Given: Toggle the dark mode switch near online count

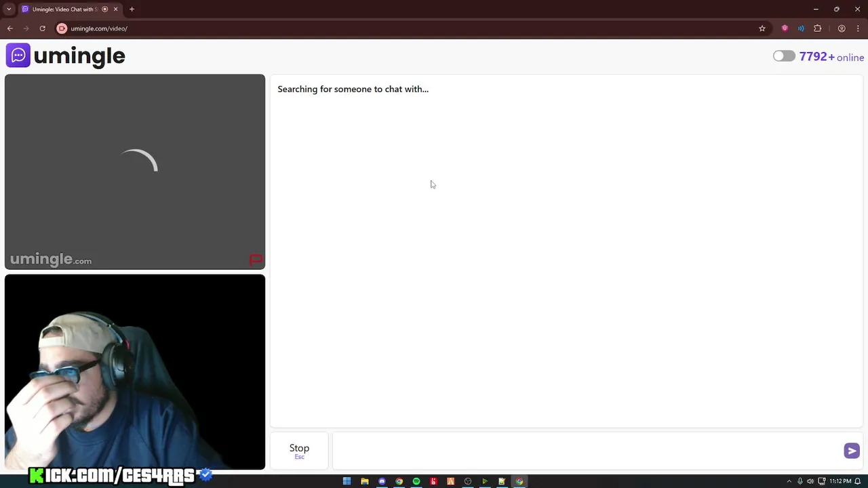Looking at the screenshot, I should pos(784,56).
